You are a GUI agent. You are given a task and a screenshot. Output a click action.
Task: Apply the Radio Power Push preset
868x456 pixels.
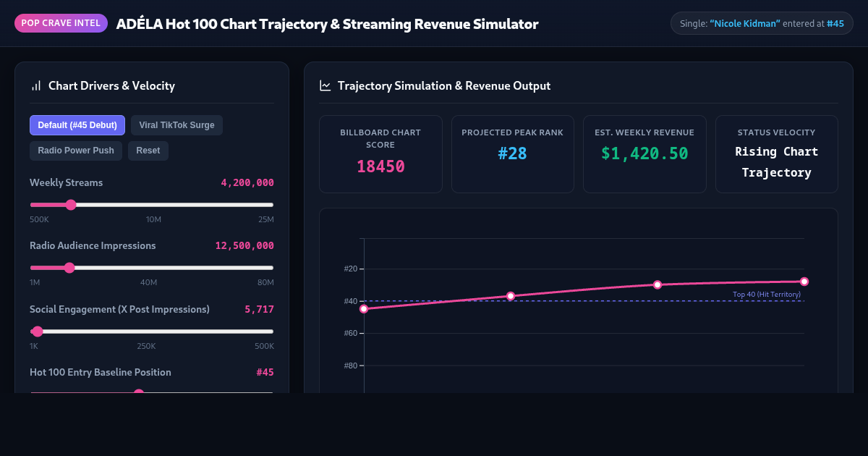[76, 151]
